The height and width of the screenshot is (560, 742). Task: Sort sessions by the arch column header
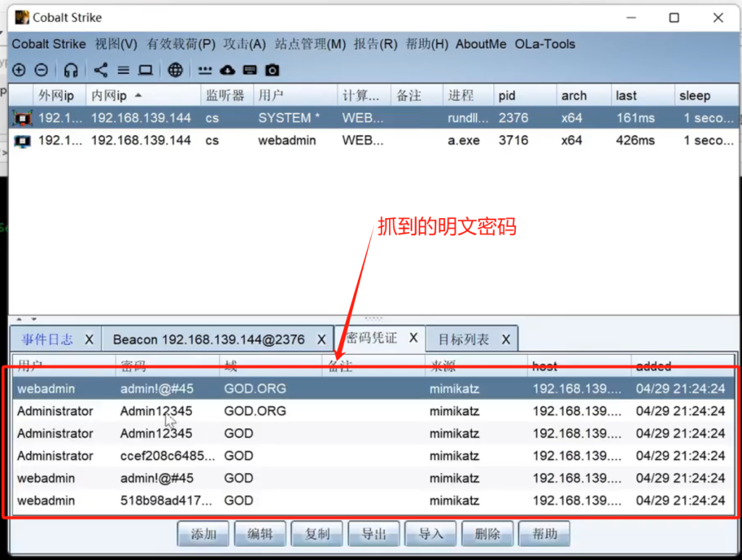tap(584, 96)
